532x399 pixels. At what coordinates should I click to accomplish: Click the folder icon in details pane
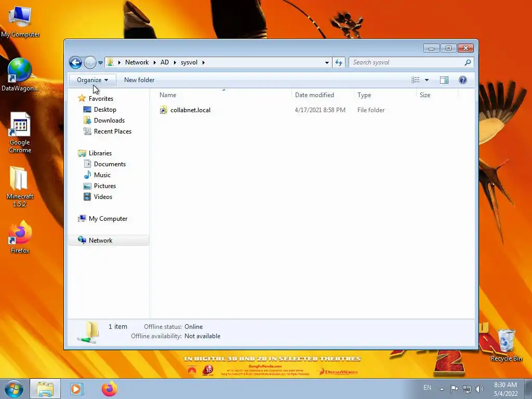click(x=88, y=332)
